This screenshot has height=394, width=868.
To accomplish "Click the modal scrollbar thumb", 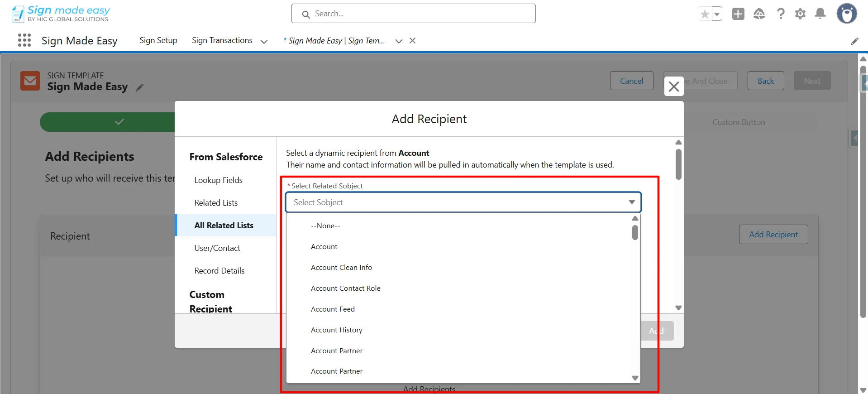I will [678, 164].
